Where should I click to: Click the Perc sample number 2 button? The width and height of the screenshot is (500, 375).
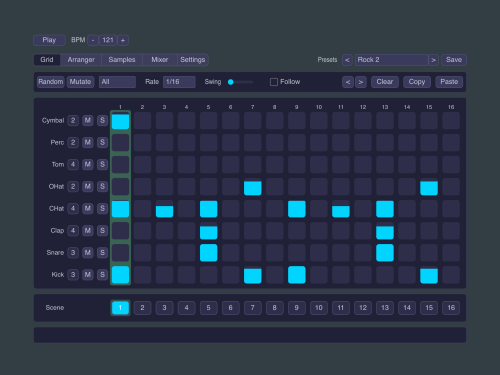(73, 142)
